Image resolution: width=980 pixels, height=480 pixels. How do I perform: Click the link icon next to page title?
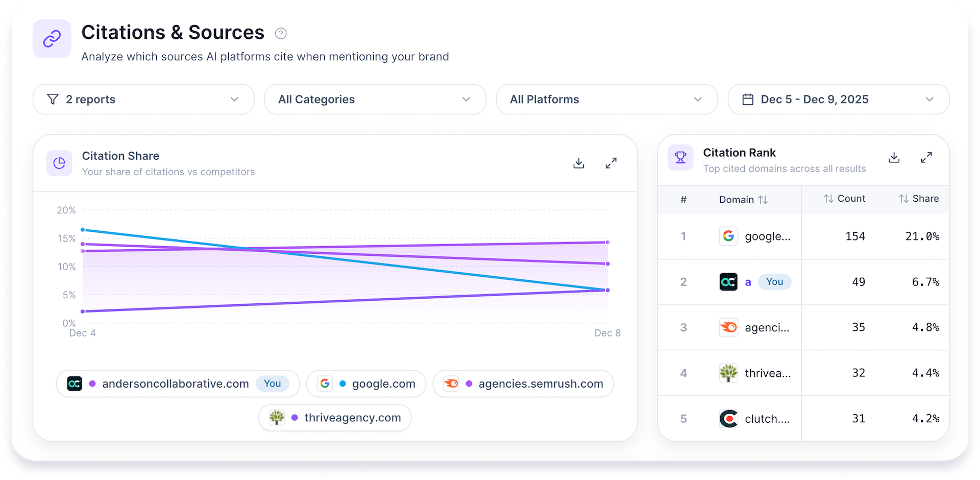[52, 39]
